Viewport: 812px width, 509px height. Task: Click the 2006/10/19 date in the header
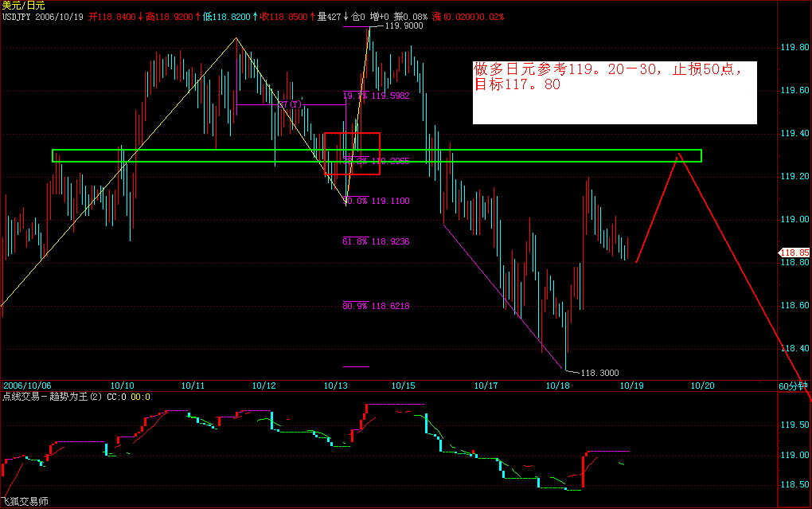point(59,17)
